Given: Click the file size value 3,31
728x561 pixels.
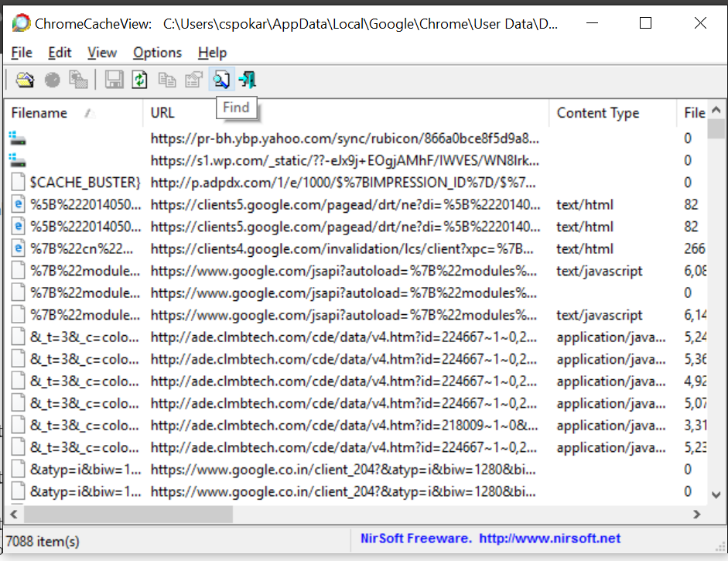Looking at the screenshot, I should click(x=695, y=426).
